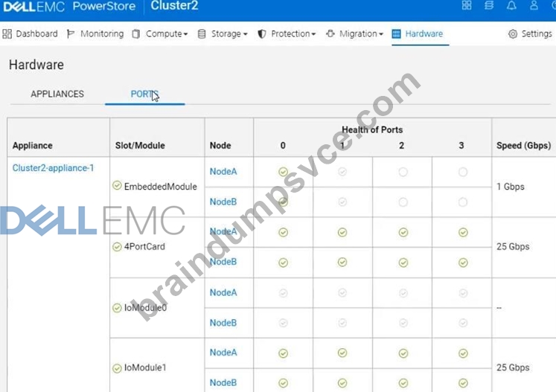Open the Cluster2-appliance-1 link

(x=53, y=168)
